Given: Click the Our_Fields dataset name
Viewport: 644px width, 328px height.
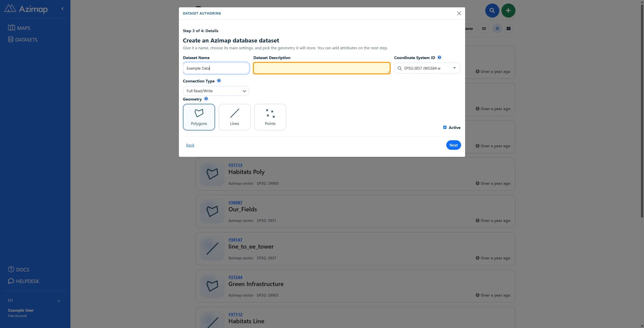Looking at the screenshot, I should (x=243, y=209).
